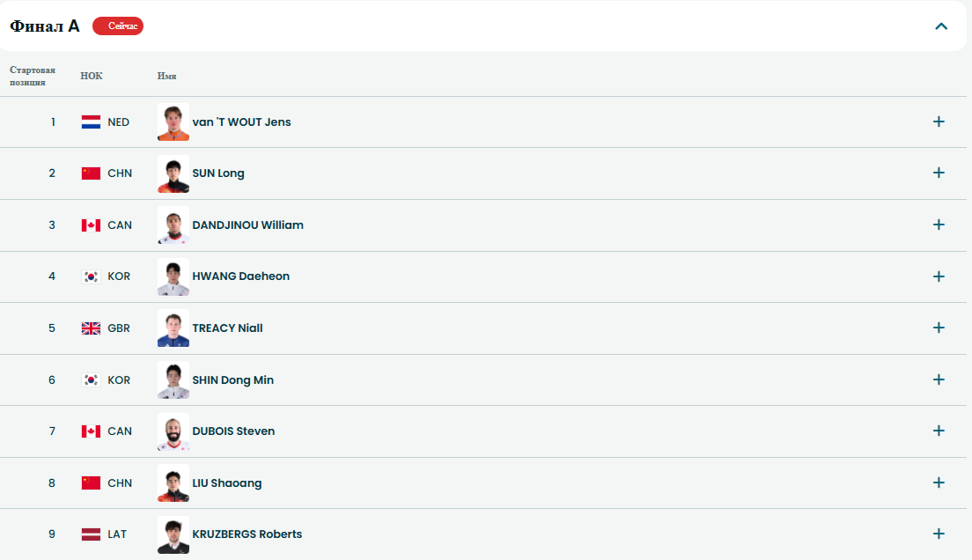Click the НОК column header
The image size is (972, 560).
92,76
